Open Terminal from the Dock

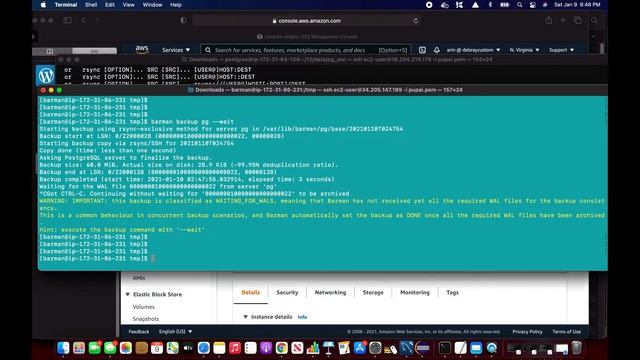click(x=444, y=348)
